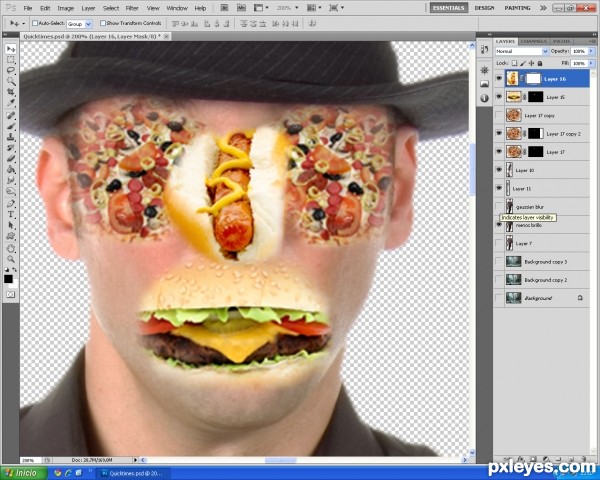Open the Auto-Select Group dropdown
The image size is (600, 480).
80,24
